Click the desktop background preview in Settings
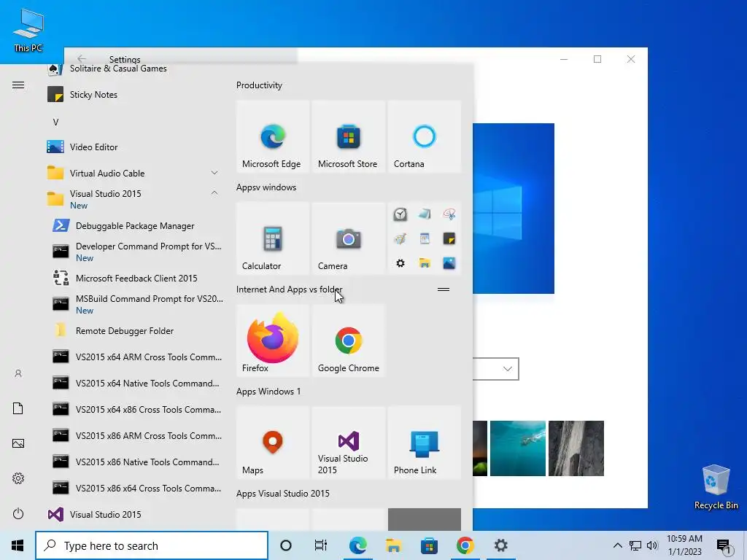 click(x=514, y=208)
